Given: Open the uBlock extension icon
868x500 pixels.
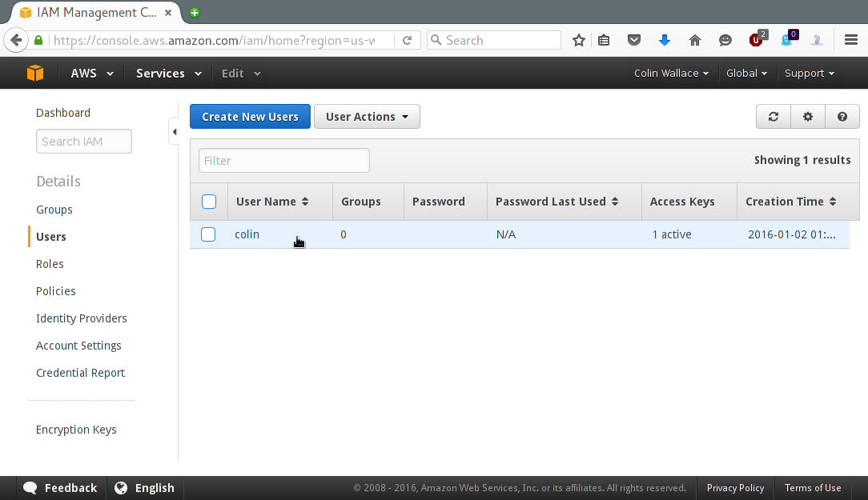Looking at the screenshot, I should (757, 38).
